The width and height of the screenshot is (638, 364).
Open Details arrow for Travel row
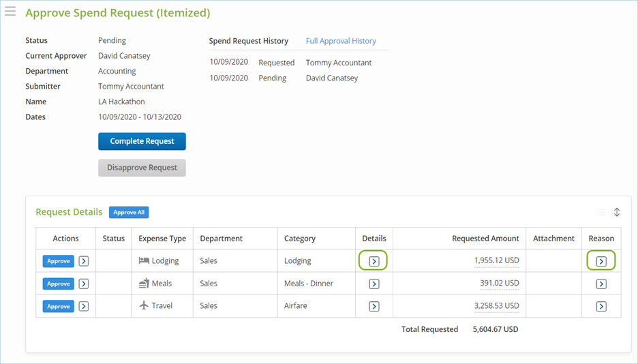pyautogui.click(x=374, y=306)
